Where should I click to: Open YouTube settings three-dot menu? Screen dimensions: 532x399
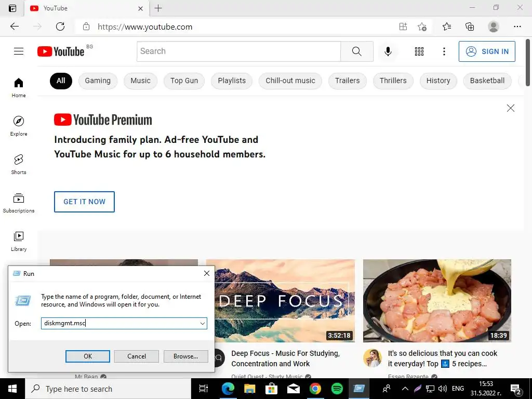tap(444, 51)
